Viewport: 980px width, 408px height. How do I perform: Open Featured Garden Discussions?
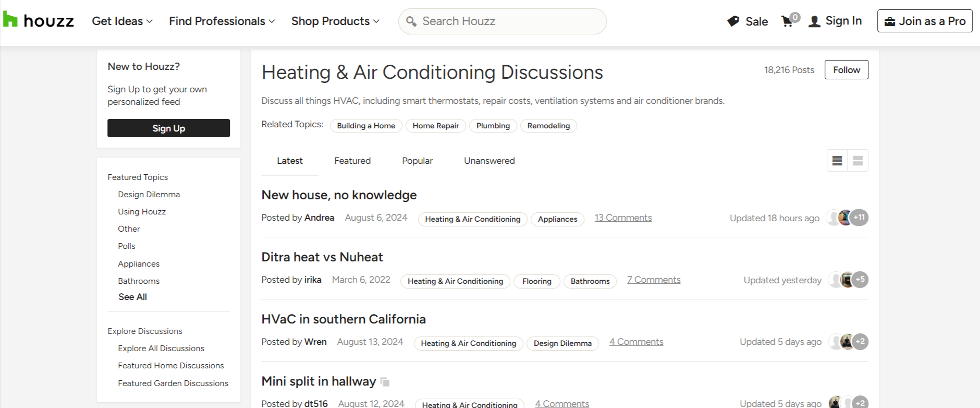(x=173, y=383)
